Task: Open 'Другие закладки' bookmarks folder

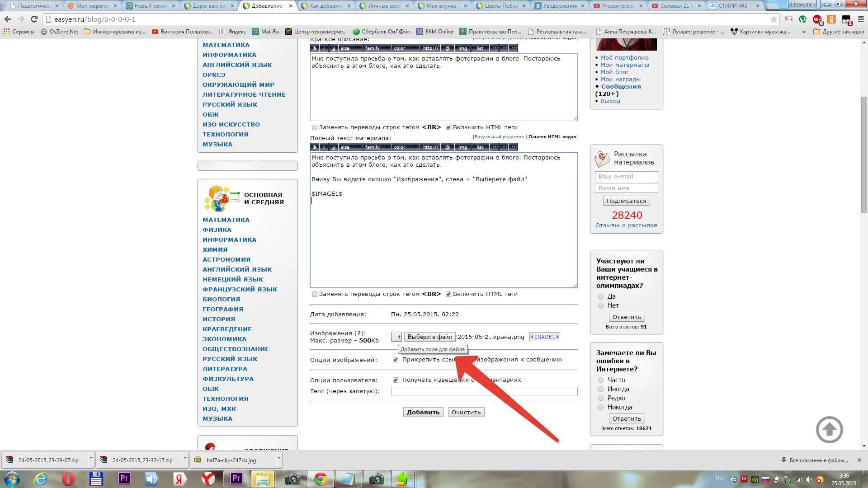Action: (839, 32)
